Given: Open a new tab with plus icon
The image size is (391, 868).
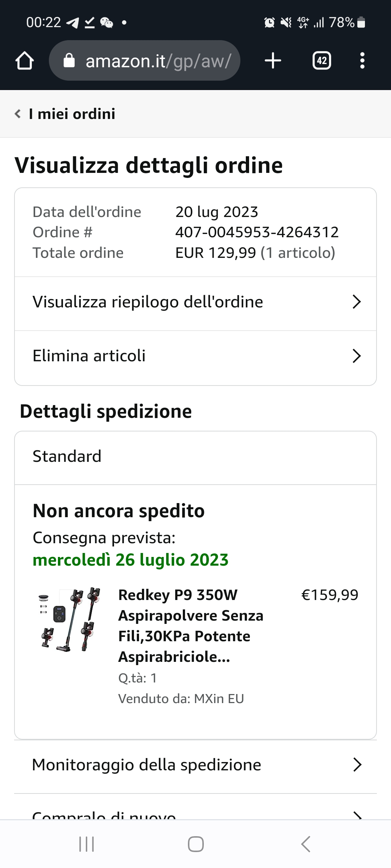Looking at the screenshot, I should coord(273,60).
